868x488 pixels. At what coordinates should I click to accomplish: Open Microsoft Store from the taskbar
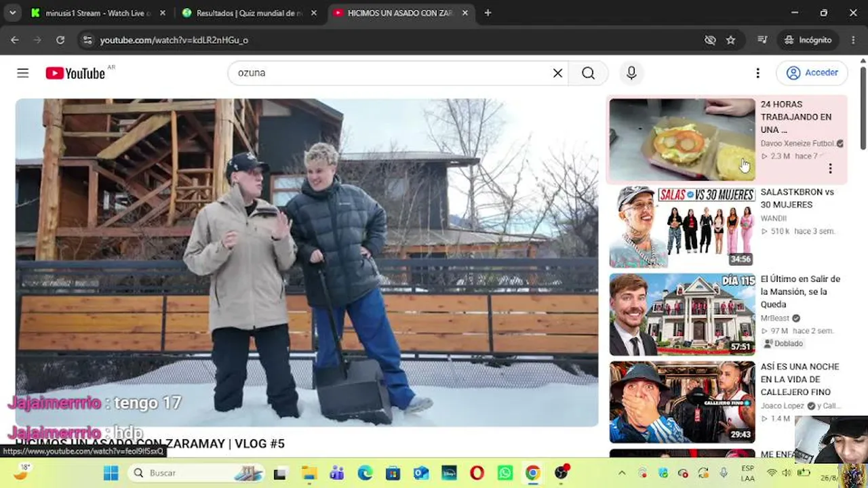[x=393, y=473]
